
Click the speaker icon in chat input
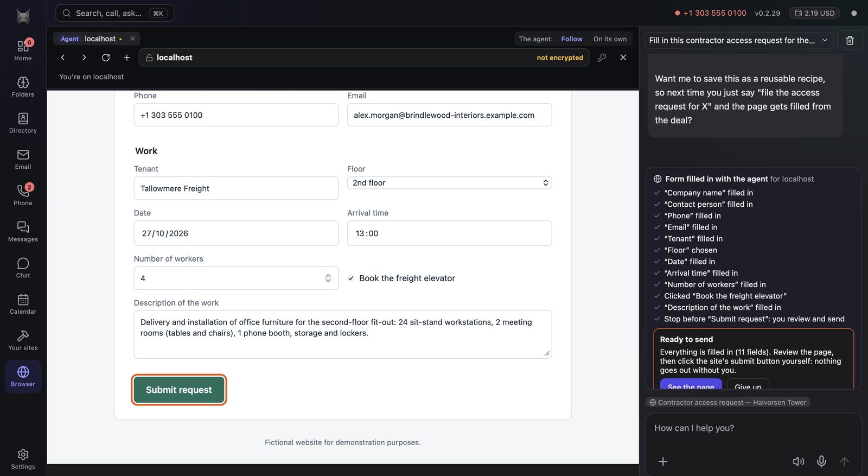pos(799,461)
